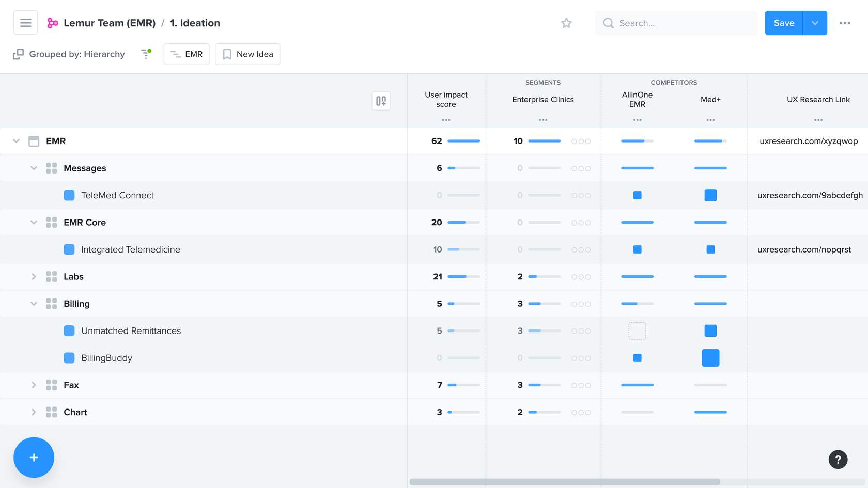Click the EMR Core component icon
Image resolution: width=868 pixels, height=488 pixels.
point(51,223)
